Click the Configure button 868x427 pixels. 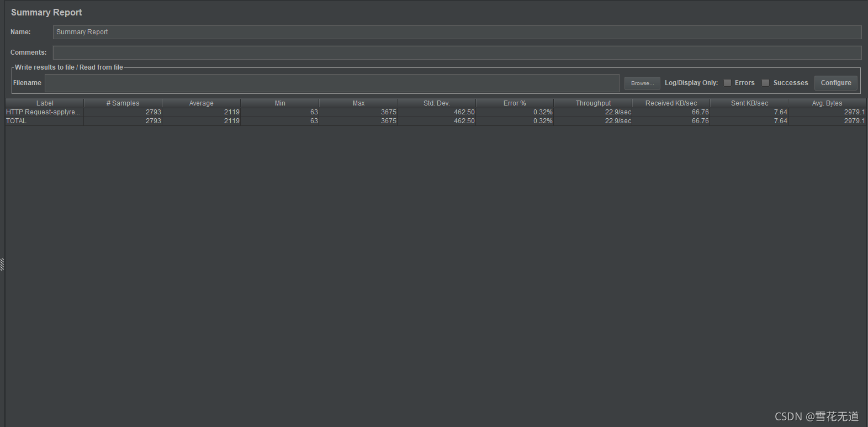coord(836,83)
